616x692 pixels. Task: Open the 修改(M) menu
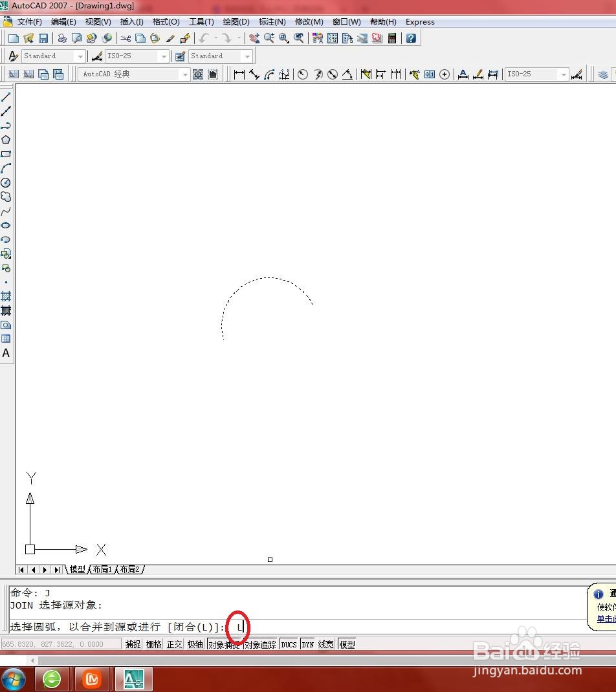(x=309, y=21)
